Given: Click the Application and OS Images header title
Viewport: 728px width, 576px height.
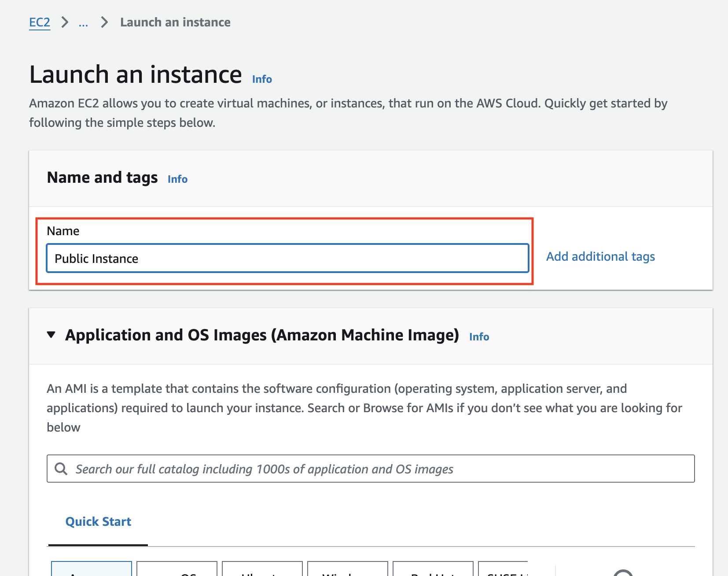Looking at the screenshot, I should (x=262, y=335).
